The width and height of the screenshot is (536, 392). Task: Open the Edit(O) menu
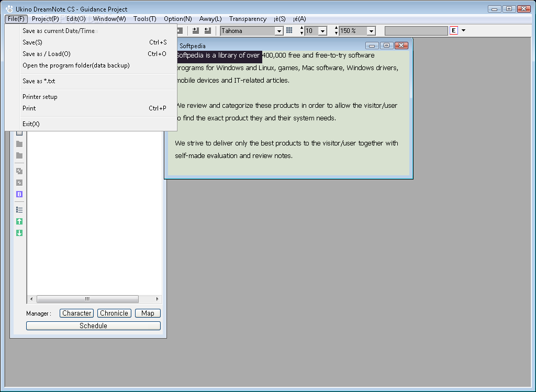(76, 19)
